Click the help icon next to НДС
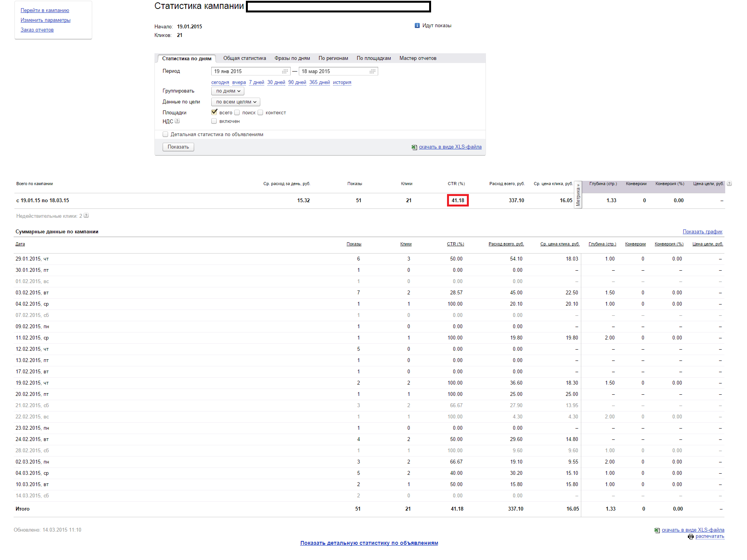The image size is (747, 560). coord(177,121)
